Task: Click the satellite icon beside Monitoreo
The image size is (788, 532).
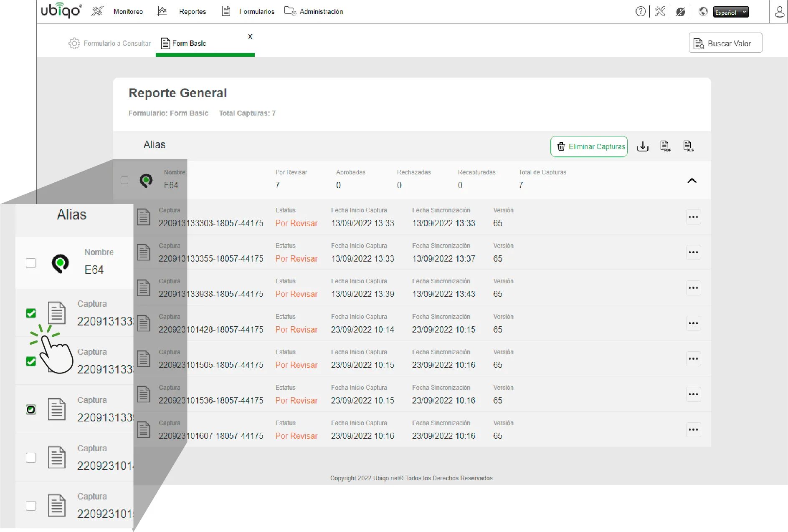Action: point(97,11)
